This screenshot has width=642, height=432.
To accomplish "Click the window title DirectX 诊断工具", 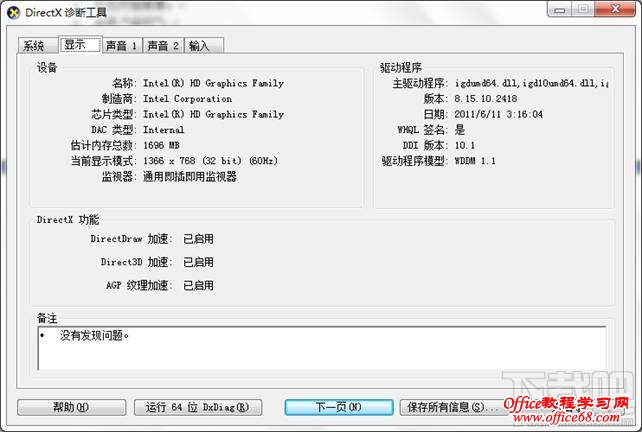I will 66,12.
